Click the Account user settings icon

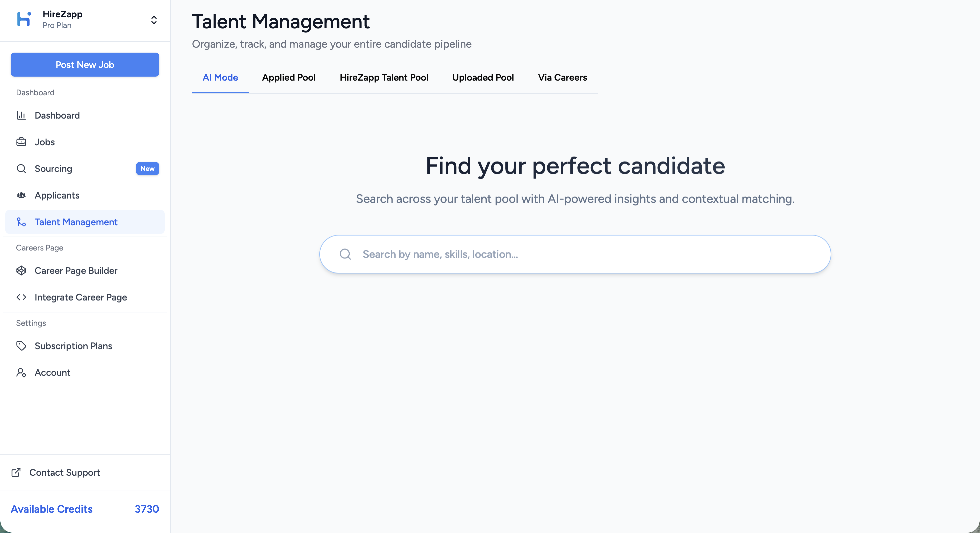(21, 372)
